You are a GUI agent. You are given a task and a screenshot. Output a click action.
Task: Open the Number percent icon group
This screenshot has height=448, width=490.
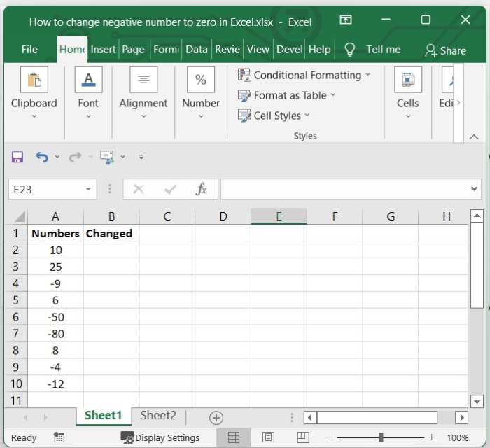[x=201, y=80]
